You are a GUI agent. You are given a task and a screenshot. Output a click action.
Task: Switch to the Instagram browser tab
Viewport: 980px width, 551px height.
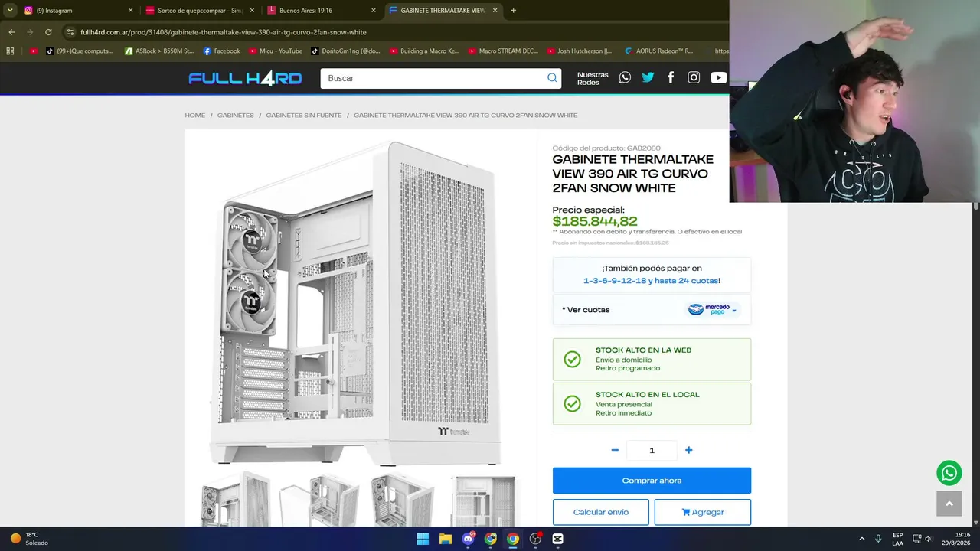click(x=77, y=11)
